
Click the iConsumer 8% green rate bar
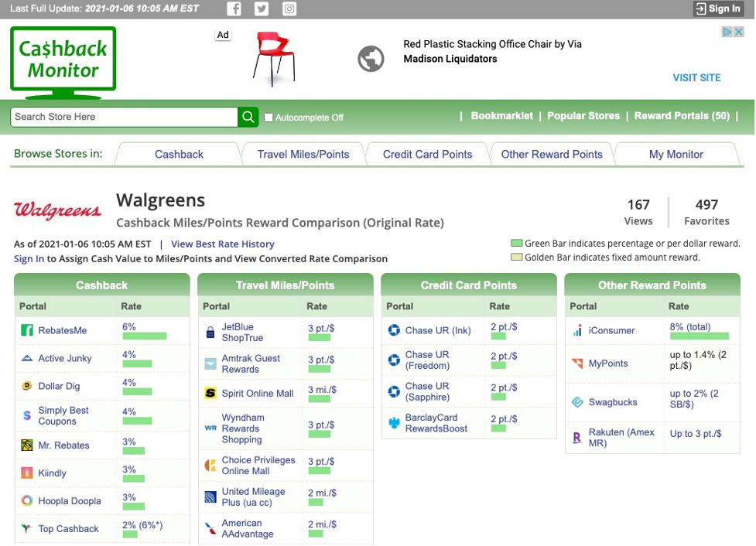coord(699,336)
